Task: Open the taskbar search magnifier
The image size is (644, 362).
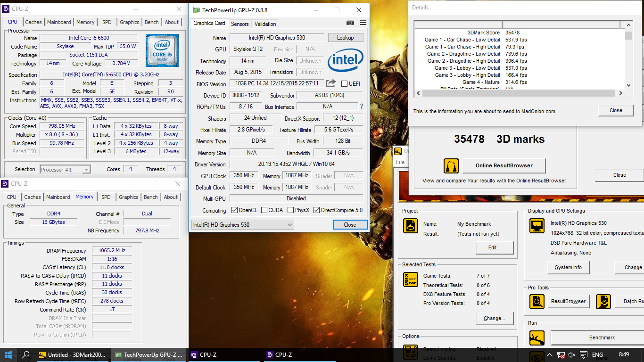Action: coord(26,354)
